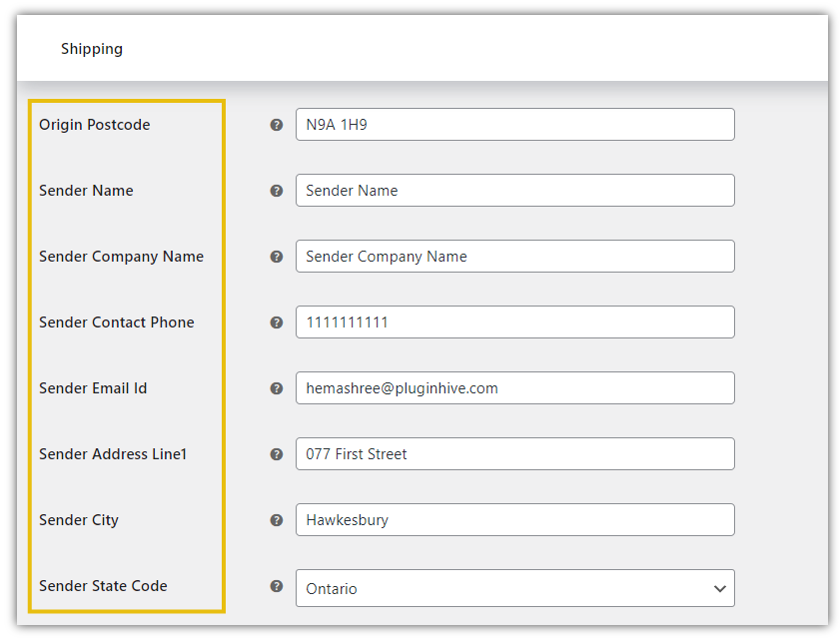Click the help icon for Sender Name
The image size is (840, 642).
coord(277,191)
